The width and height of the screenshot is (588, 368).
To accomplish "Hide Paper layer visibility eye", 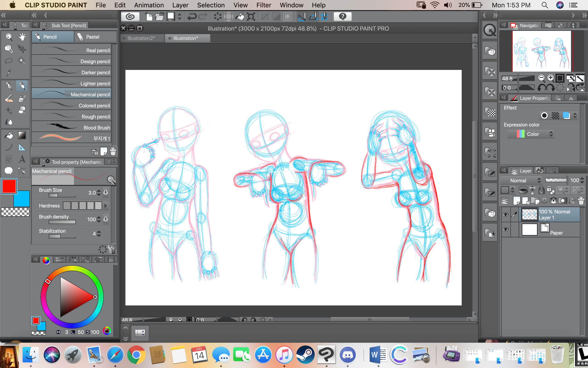I will coord(505,230).
